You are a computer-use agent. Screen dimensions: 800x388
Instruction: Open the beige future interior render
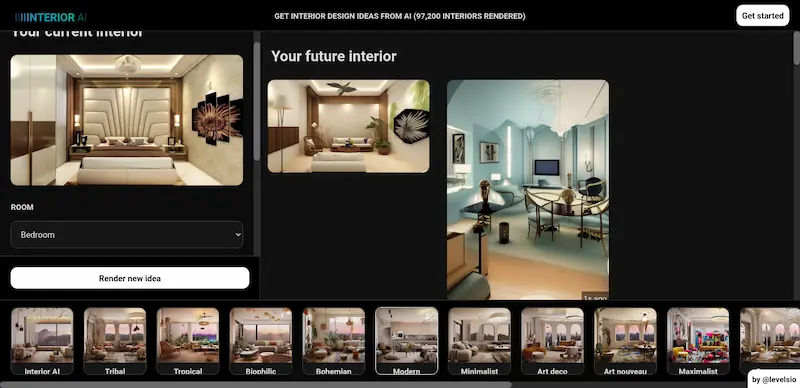point(348,126)
